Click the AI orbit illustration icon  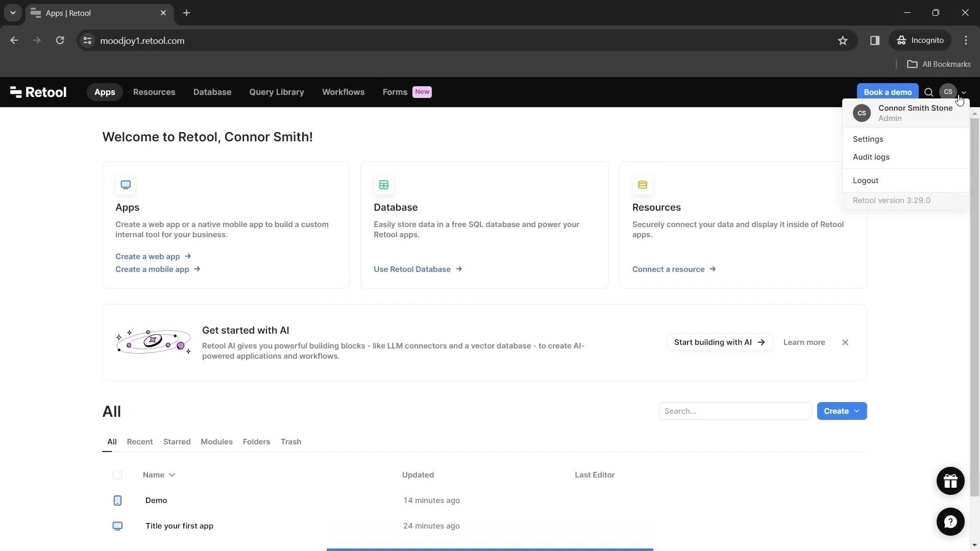[x=153, y=341]
